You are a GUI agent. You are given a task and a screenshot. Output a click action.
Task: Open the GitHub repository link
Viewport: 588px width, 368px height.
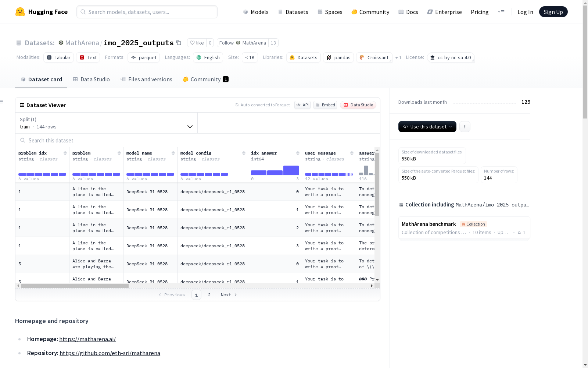pos(110,353)
